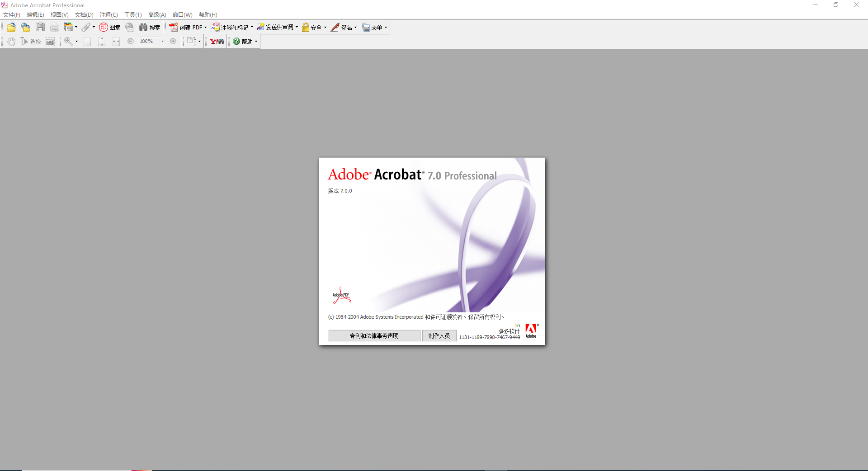Select the Hand tool
Image resolution: width=868 pixels, height=471 pixels.
coord(11,42)
